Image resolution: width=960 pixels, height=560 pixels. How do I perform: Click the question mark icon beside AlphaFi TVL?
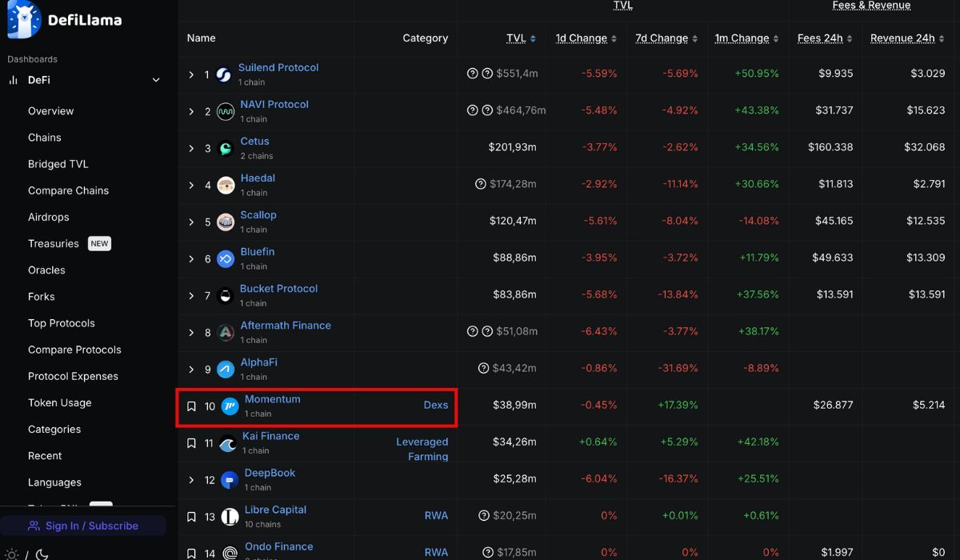click(483, 368)
